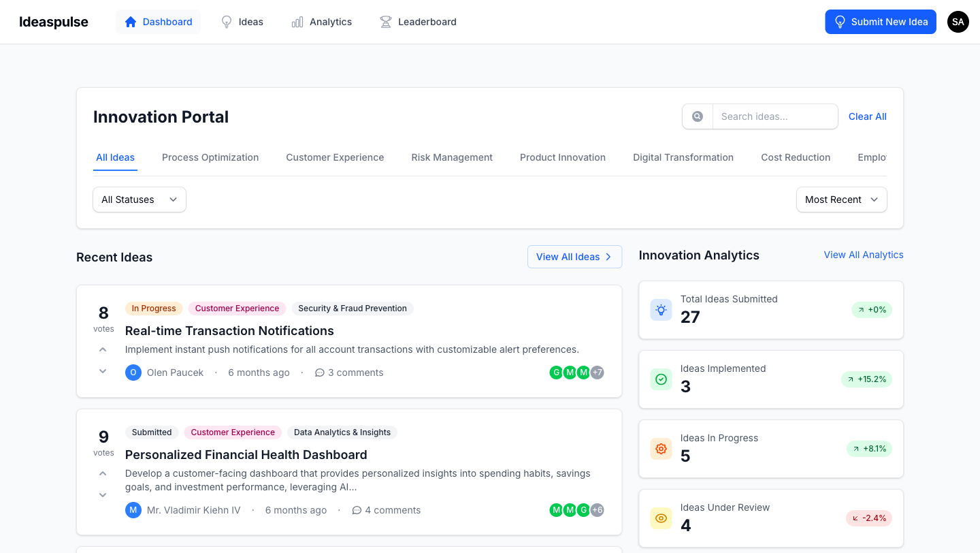Open the Analytics nav item
The width and height of the screenshot is (980, 553).
click(322, 22)
